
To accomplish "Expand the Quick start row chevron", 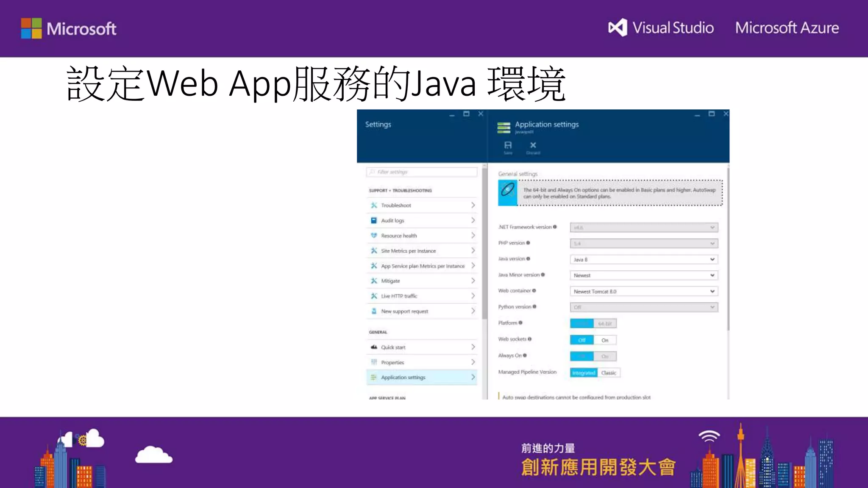I will click(x=473, y=347).
